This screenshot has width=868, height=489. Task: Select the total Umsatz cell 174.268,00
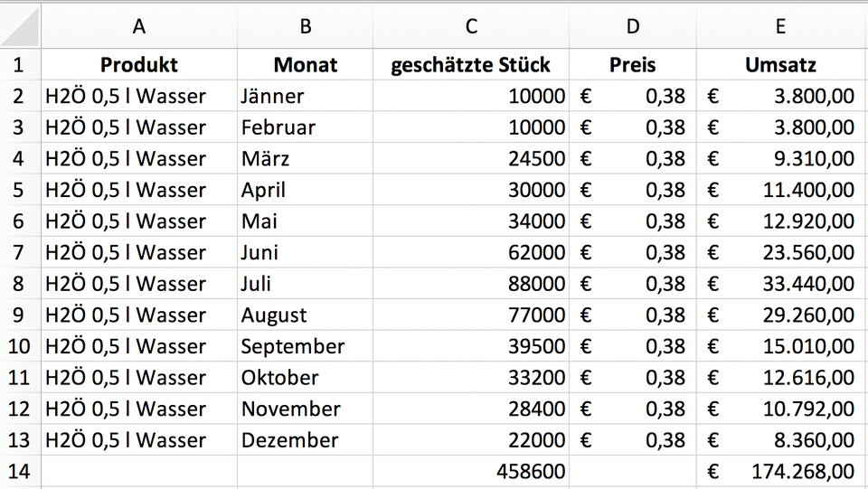tap(781, 471)
